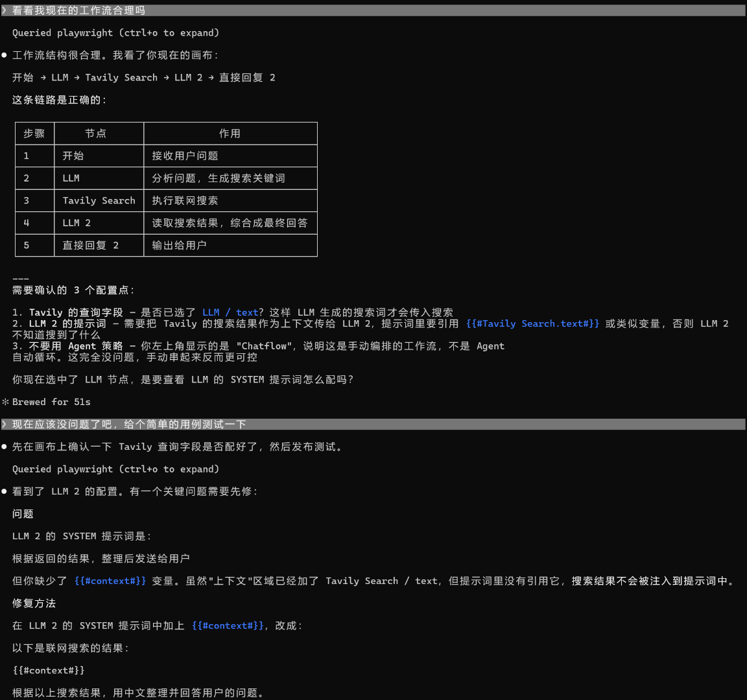Click the table cell 'Tavily Search' in row 3
This screenshot has height=700, width=747.
tap(99, 200)
